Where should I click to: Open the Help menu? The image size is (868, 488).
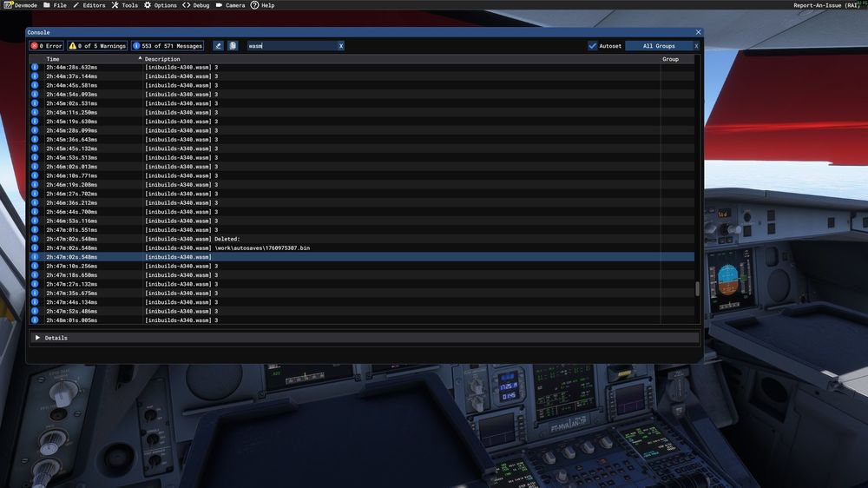point(263,5)
